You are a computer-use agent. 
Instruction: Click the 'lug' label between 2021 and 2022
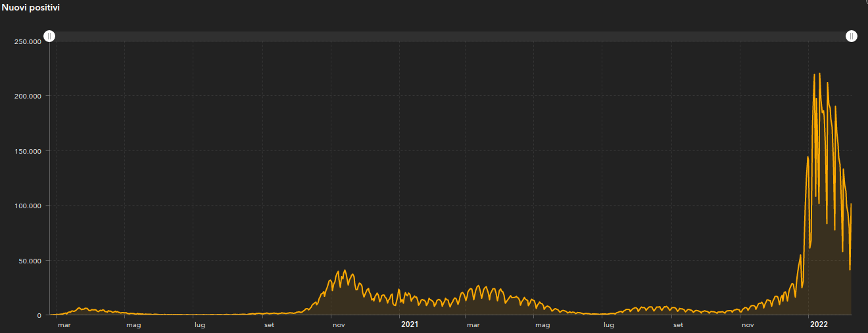(x=609, y=324)
